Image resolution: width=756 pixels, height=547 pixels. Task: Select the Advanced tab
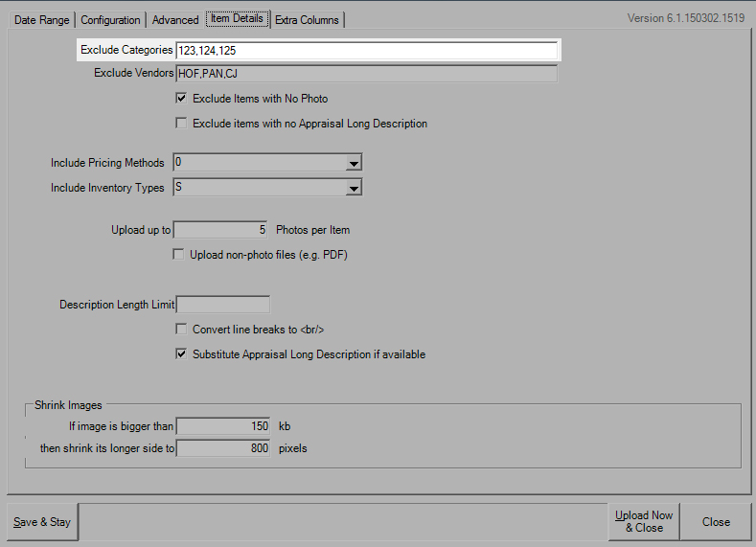175,20
